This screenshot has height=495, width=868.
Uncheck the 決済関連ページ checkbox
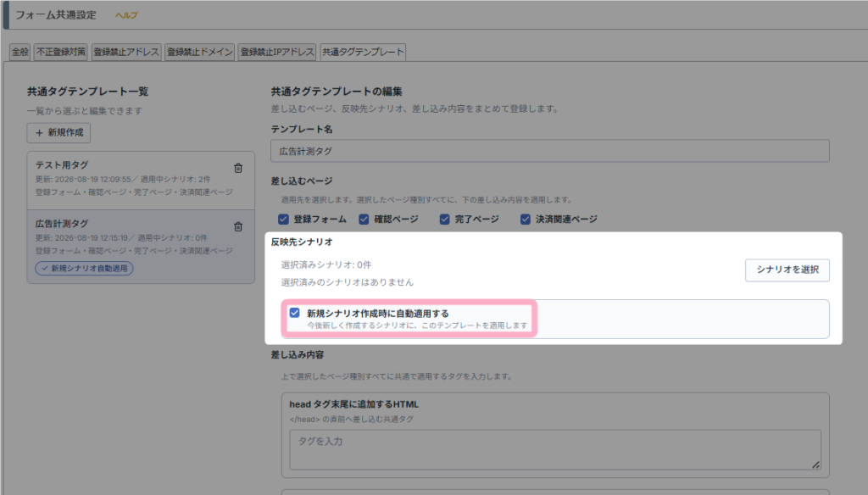pos(526,220)
